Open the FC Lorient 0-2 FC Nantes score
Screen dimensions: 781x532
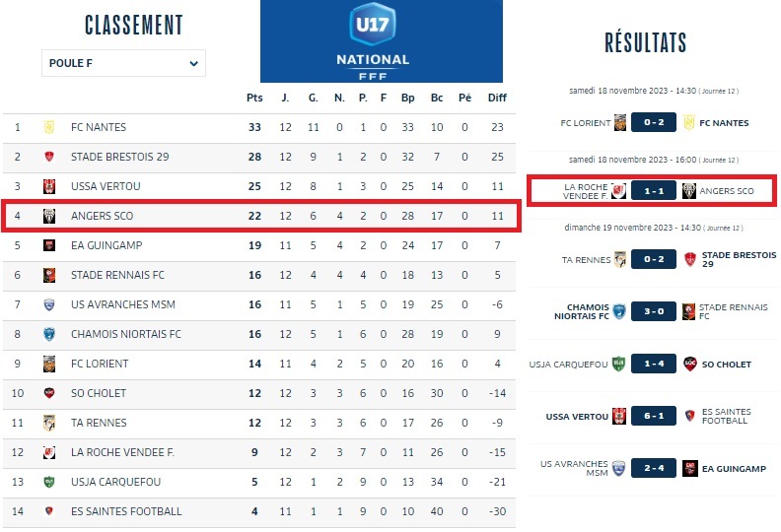coord(653,123)
